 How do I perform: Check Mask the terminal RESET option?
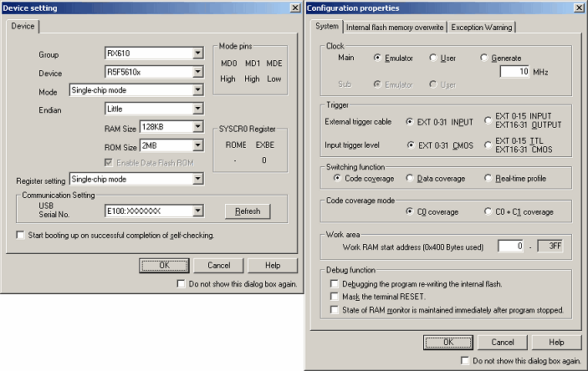[335, 297]
